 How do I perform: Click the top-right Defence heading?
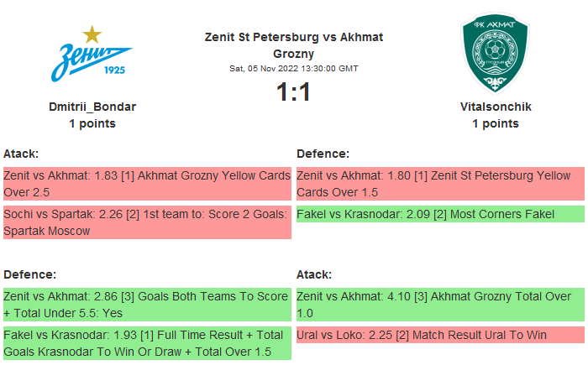pyautogui.click(x=323, y=154)
